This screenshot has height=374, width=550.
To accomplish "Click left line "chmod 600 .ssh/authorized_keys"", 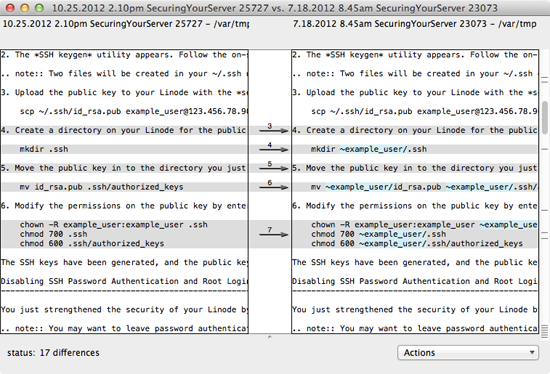I will [92, 243].
